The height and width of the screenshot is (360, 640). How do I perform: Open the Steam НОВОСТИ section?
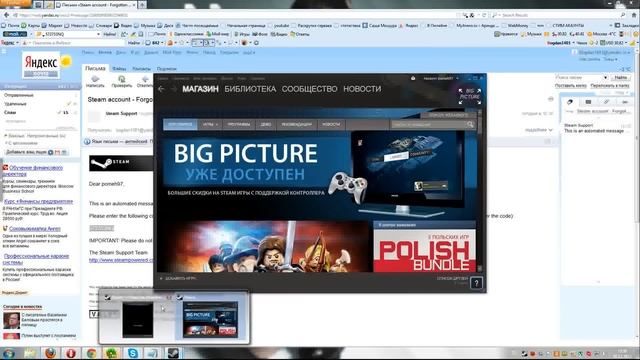362,89
